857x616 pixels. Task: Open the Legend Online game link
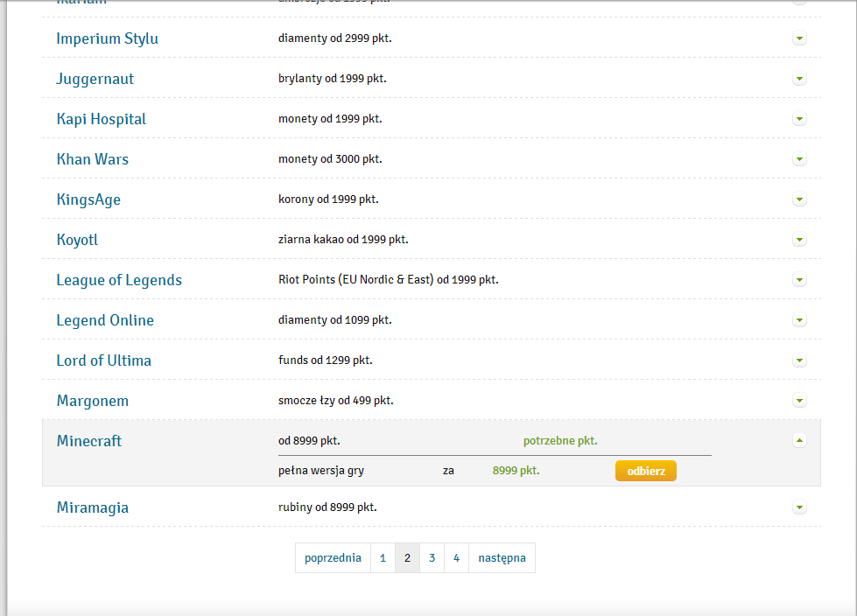[105, 320]
